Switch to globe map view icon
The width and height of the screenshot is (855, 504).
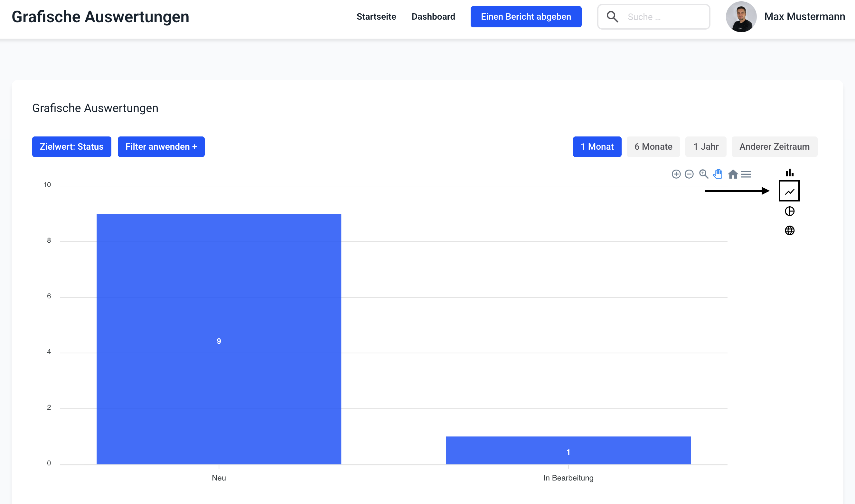(789, 231)
